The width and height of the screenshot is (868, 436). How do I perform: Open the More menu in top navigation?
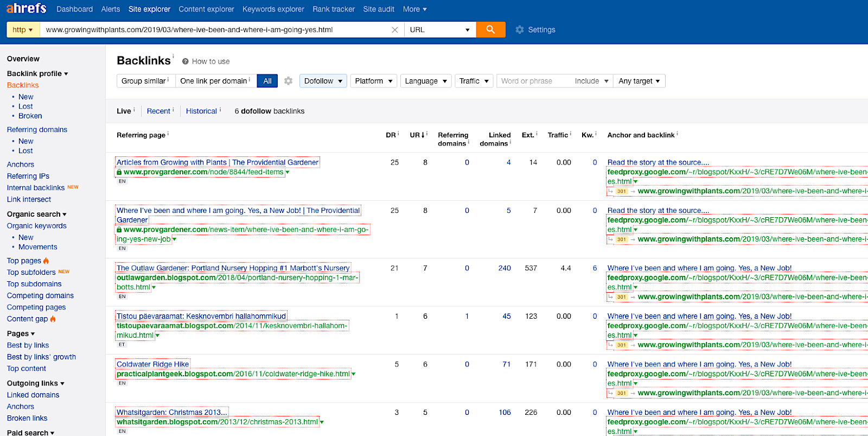415,9
